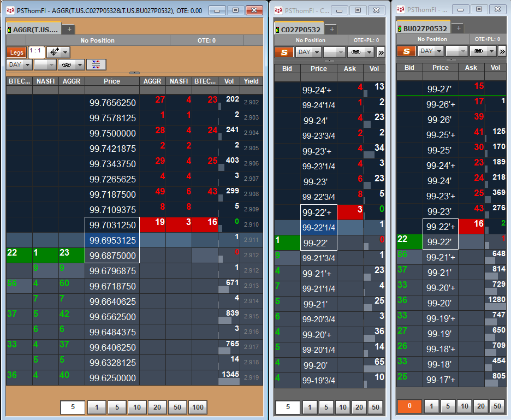The height and width of the screenshot is (420, 511).
Task: Click the red-blue center price arrows icon
Action: [x=96, y=64]
